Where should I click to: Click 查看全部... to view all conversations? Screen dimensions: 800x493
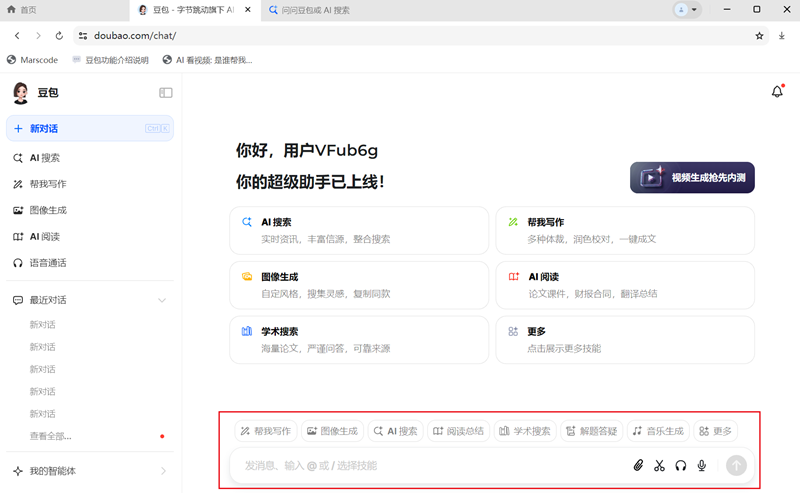point(50,436)
